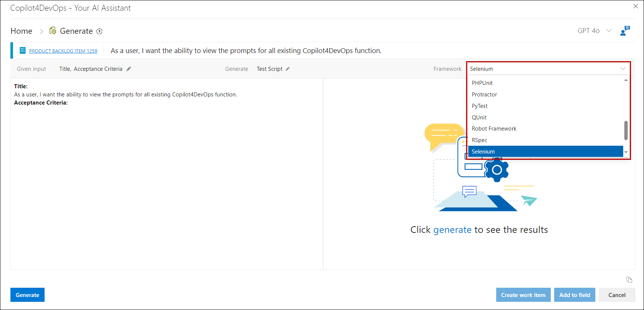Choose Protractor from the framework list
This screenshot has height=310, width=644.
pyautogui.click(x=545, y=95)
